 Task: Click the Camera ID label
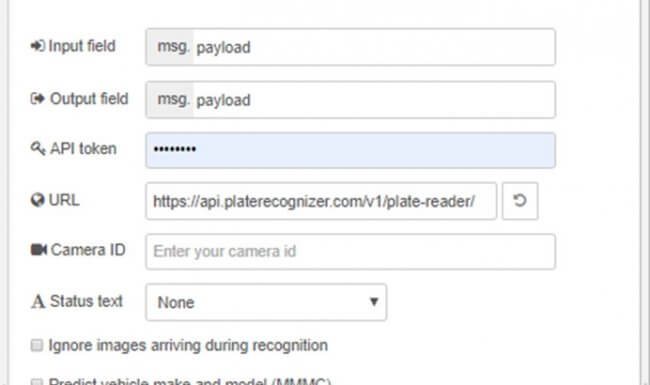click(88, 250)
